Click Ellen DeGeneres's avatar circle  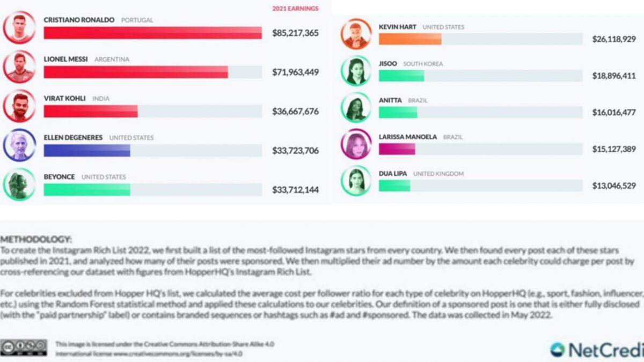[x=19, y=145]
